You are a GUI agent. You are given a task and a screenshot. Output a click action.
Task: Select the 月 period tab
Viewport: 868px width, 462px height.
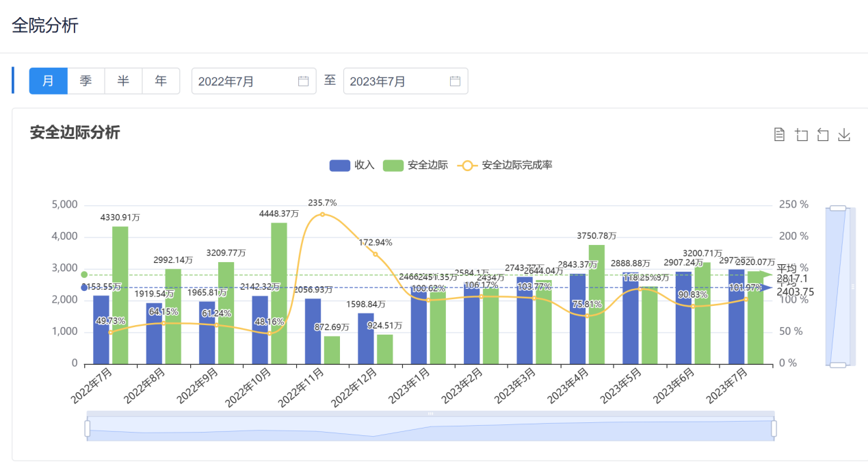point(48,81)
